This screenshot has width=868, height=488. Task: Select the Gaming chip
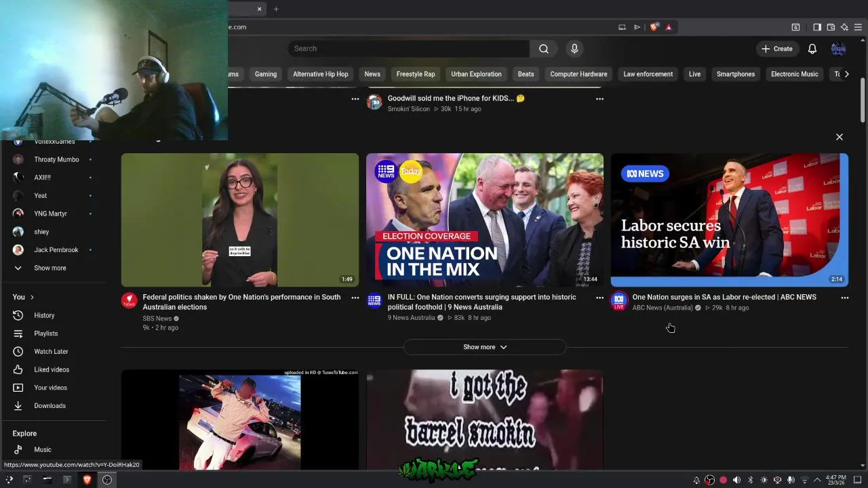point(266,74)
